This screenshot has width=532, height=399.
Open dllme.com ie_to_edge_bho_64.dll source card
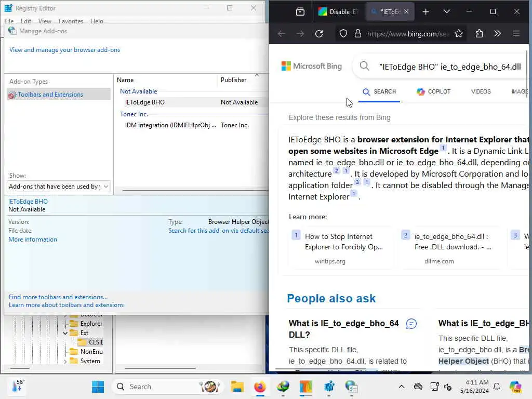point(450,248)
